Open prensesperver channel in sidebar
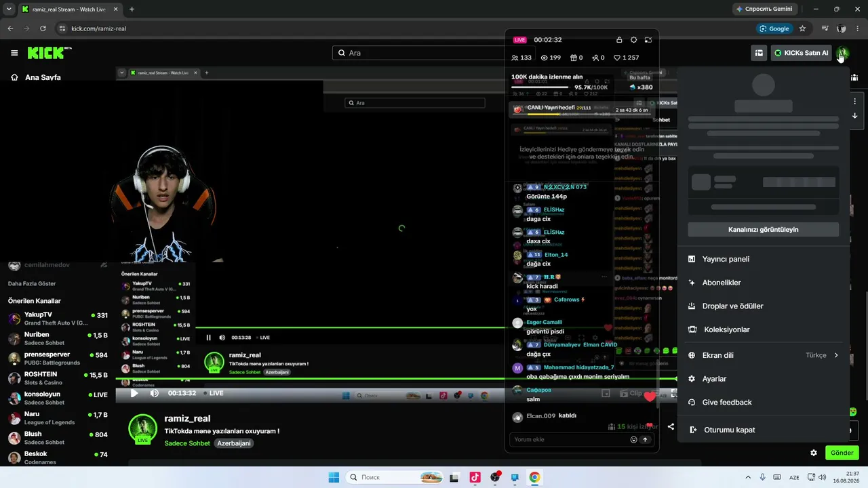The height and width of the screenshot is (488, 868). coord(58,359)
